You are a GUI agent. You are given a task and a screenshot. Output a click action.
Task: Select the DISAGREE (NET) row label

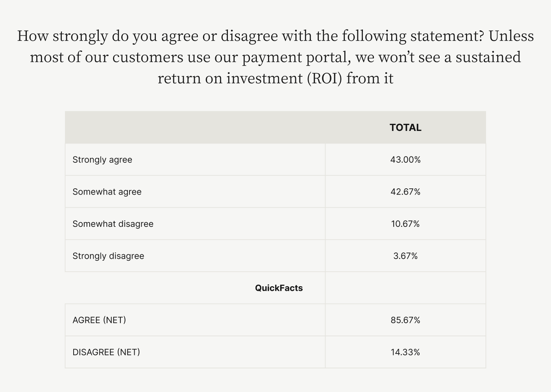tap(106, 352)
